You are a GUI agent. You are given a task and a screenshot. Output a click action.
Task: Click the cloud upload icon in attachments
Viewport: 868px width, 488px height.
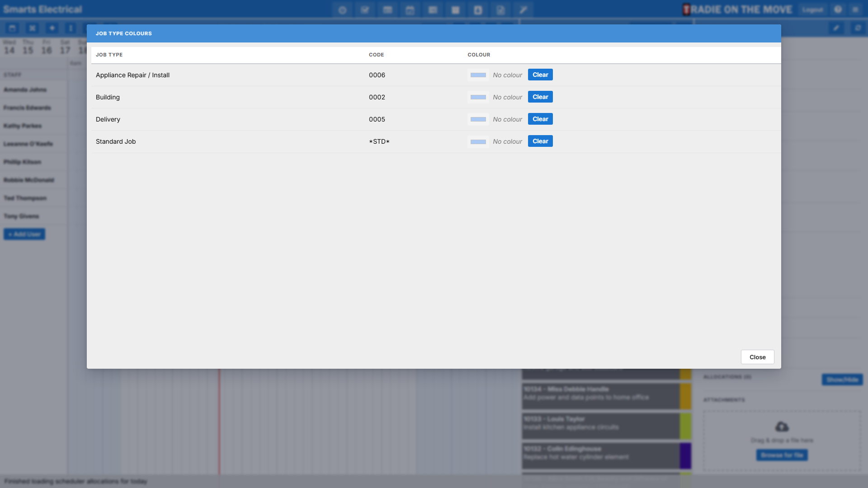pos(782,427)
